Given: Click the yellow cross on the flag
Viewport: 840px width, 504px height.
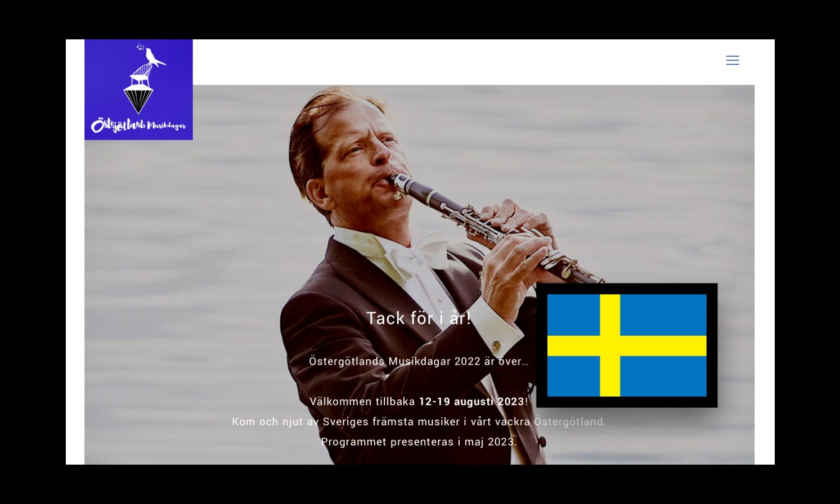Looking at the screenshot, I should click(x=610, y=345).
